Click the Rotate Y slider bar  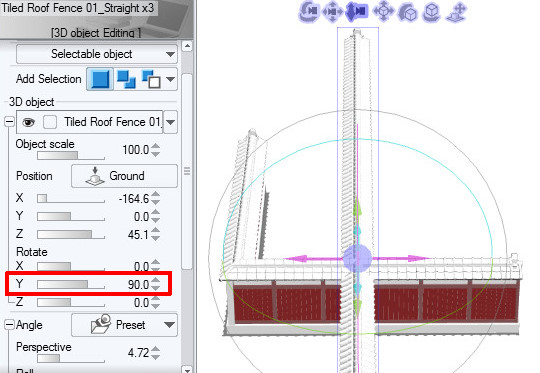pyautogui.click(x=71, y=284)
